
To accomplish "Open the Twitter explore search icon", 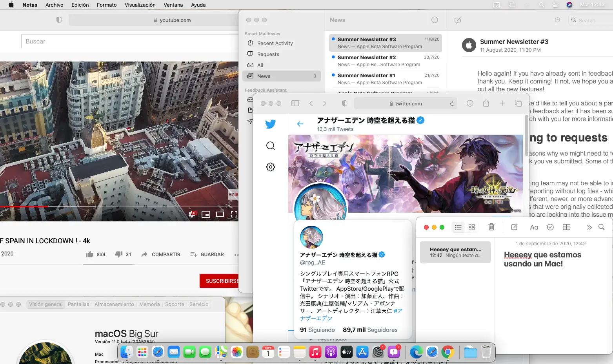I will (x=271, y=146).
